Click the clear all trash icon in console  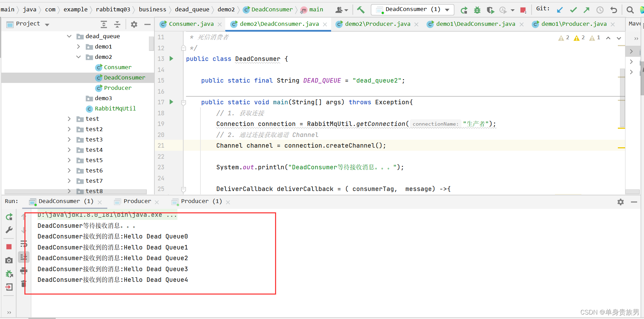24,284
